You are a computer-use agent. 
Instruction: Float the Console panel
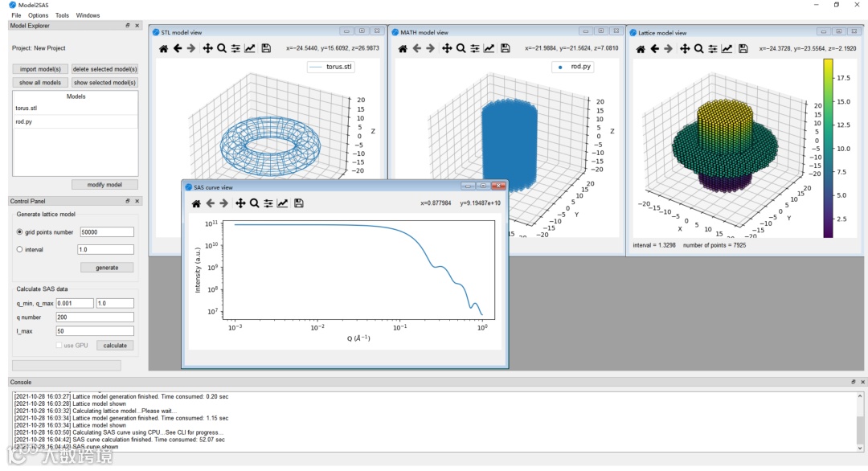853,382
